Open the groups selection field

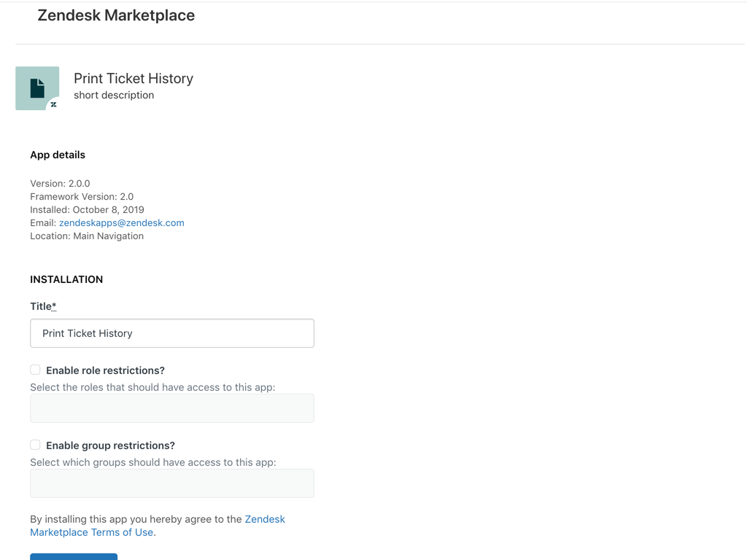pos(172,483)
